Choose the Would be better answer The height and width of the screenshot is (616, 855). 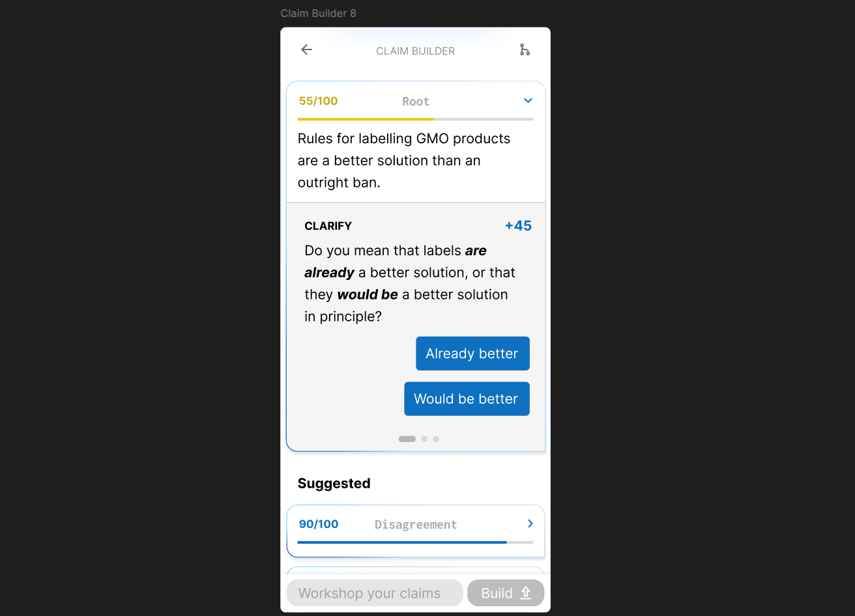(x=467, y=399)
